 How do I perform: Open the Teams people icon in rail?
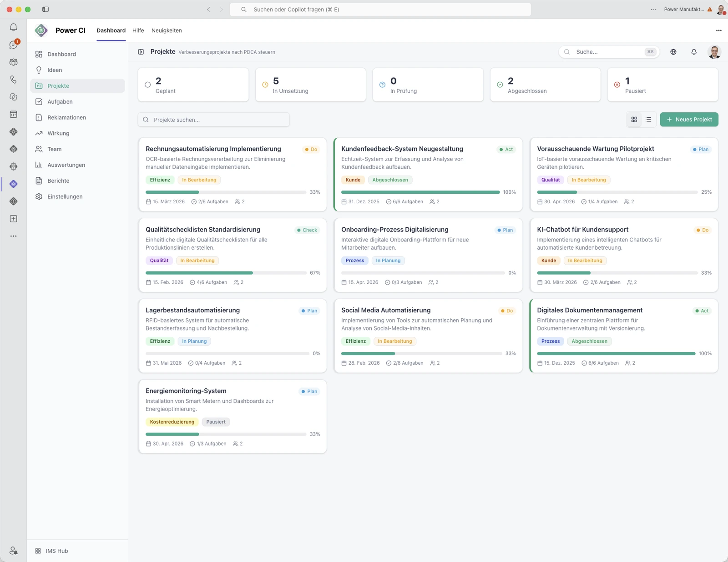[x=14, y=62]
